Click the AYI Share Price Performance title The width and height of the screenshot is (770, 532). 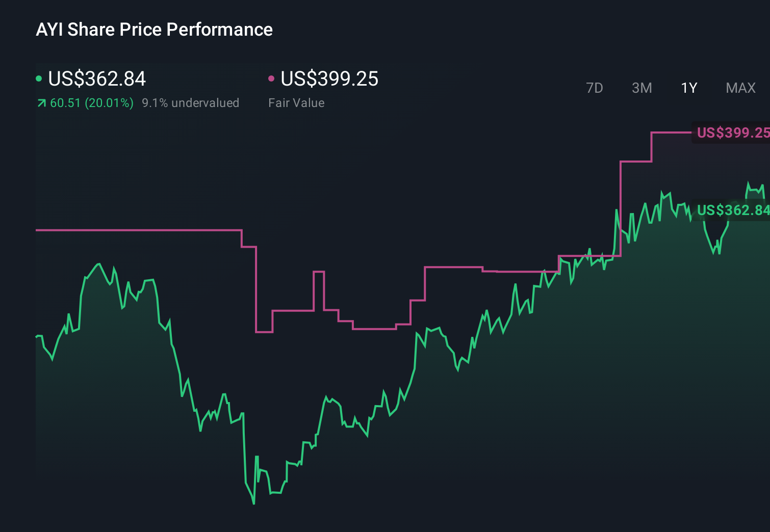(x=154, y=30)
